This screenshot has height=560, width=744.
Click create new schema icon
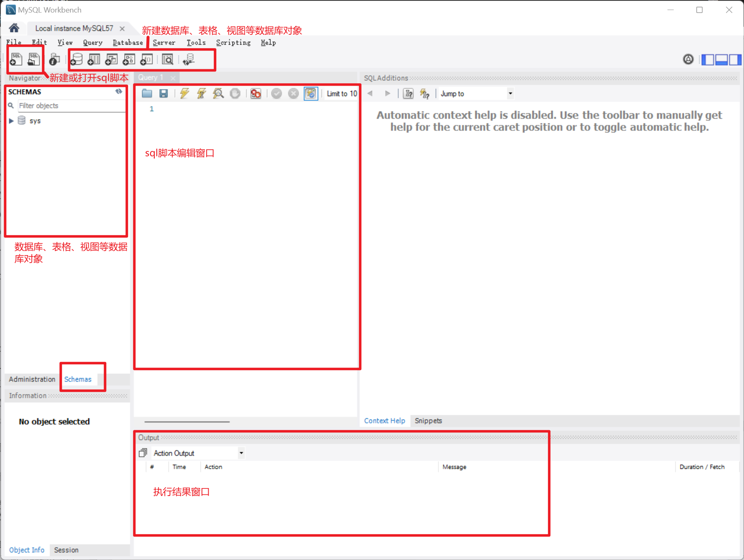pyautogui.click(x=77, y=60)
